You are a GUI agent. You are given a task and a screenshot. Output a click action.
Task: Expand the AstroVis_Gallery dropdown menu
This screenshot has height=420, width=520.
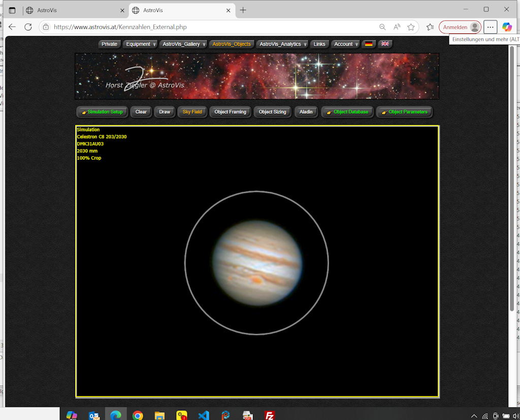pyautogui.click(x=184, y=44)
